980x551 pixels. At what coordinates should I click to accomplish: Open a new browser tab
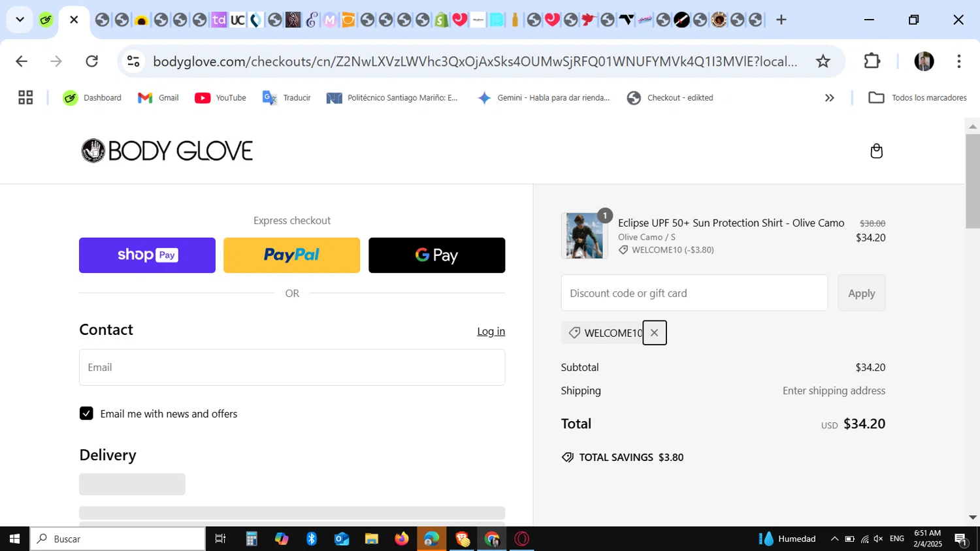(x=781, y=20)
